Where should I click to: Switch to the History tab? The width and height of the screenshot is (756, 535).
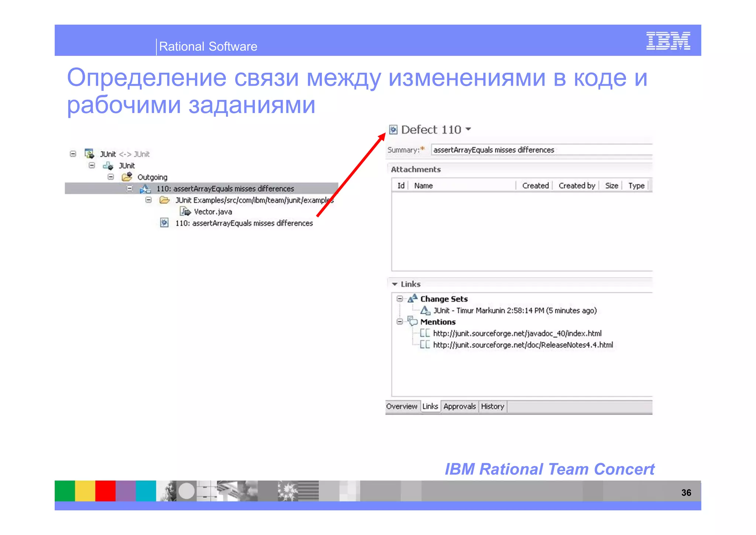tap(492, 406)
